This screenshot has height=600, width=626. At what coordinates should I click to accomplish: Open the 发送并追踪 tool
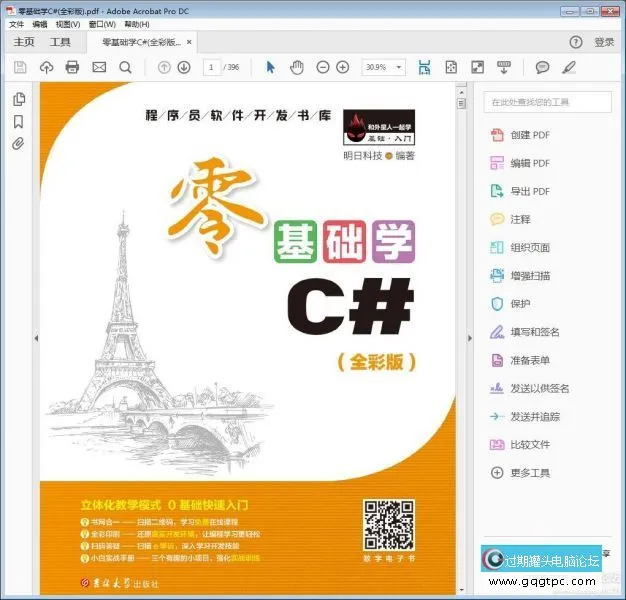coord(525,417)
